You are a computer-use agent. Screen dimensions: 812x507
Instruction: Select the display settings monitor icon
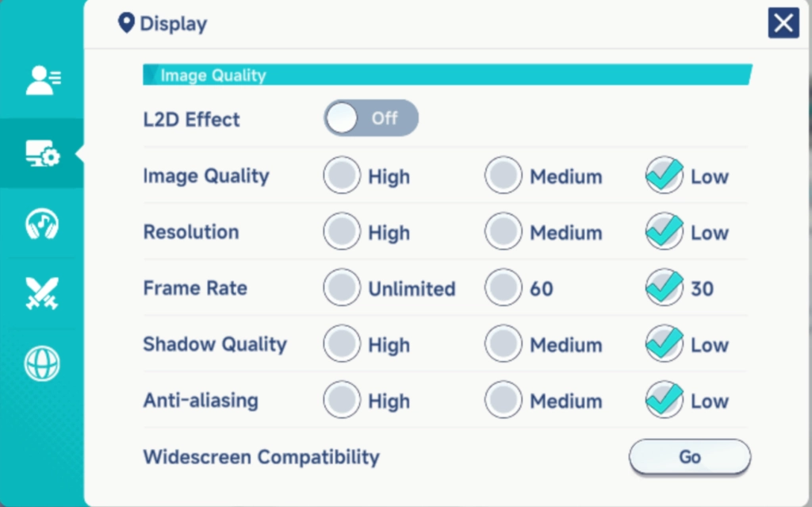43,153
